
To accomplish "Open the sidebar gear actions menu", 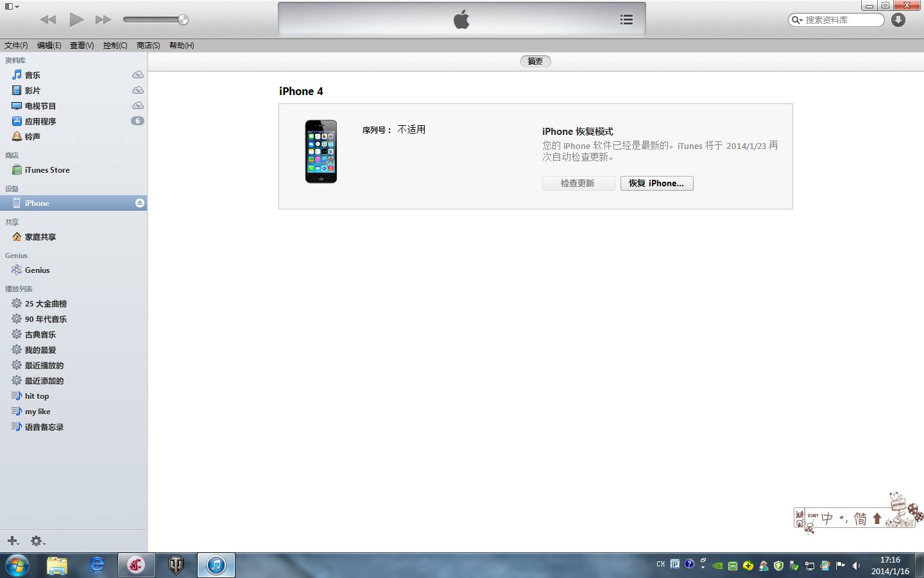I will pyautogui.click(x=38, y=541).
